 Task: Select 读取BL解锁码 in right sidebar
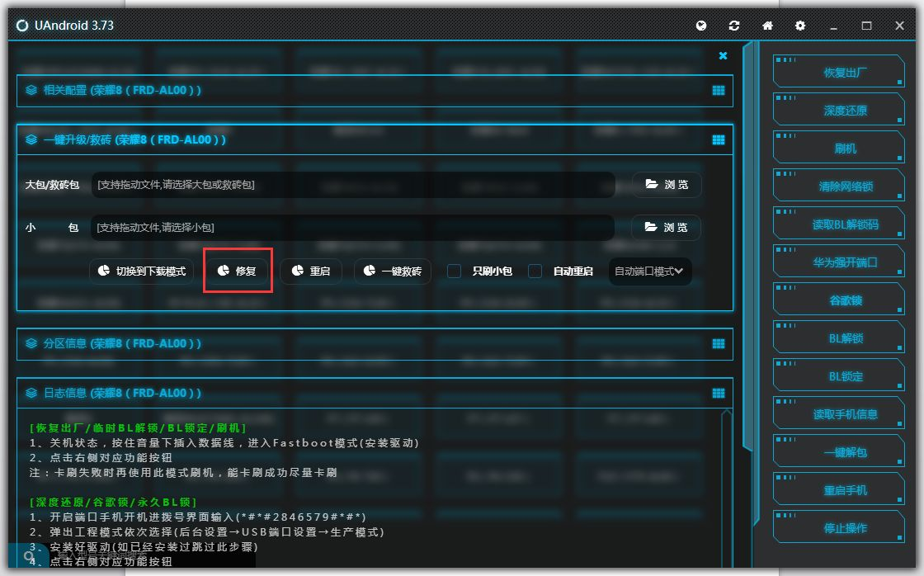tap(839, 224)
